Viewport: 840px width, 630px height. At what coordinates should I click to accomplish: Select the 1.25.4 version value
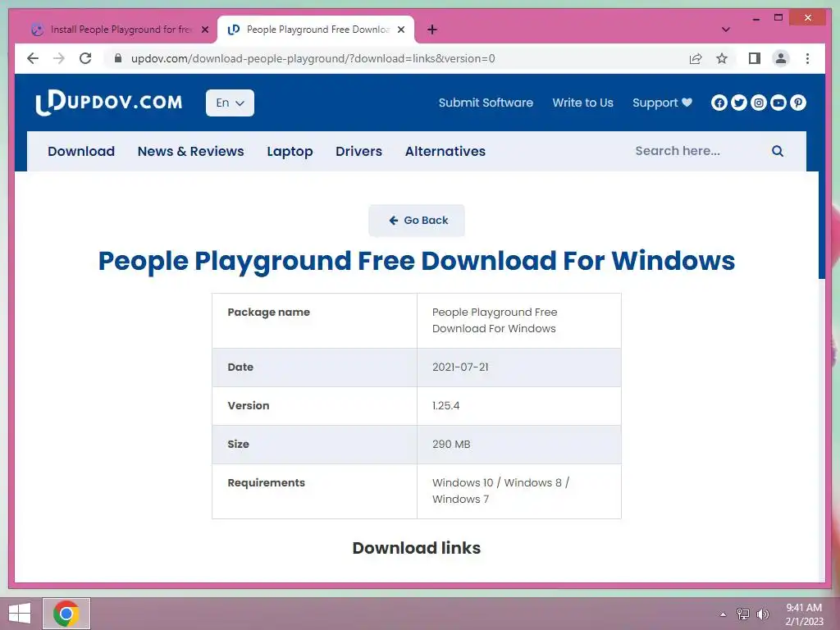pos(445,405)
